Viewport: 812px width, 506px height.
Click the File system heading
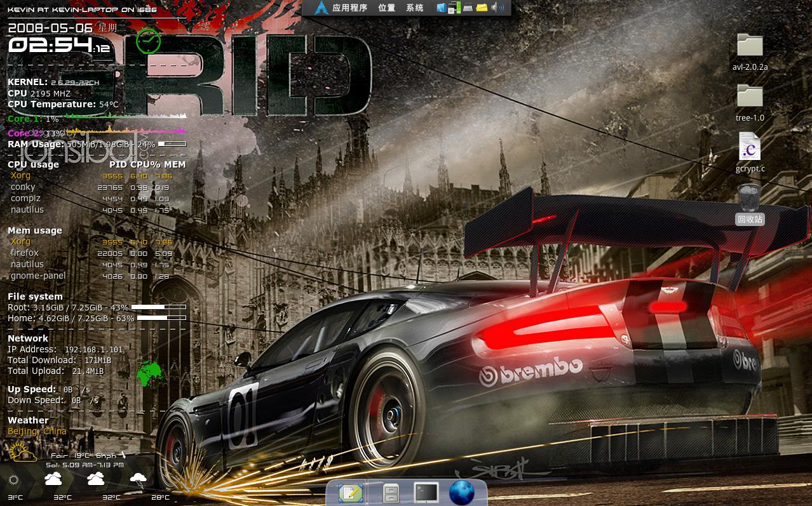(35, 296)
